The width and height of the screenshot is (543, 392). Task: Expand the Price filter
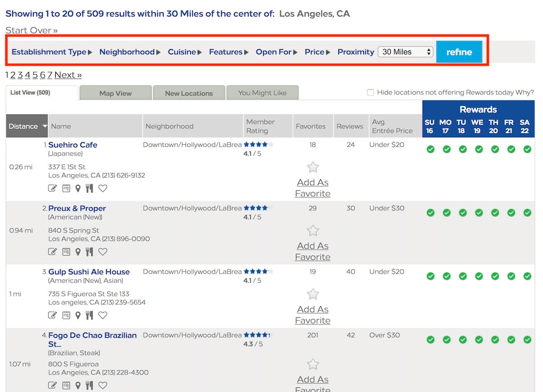tap(317, 52)
